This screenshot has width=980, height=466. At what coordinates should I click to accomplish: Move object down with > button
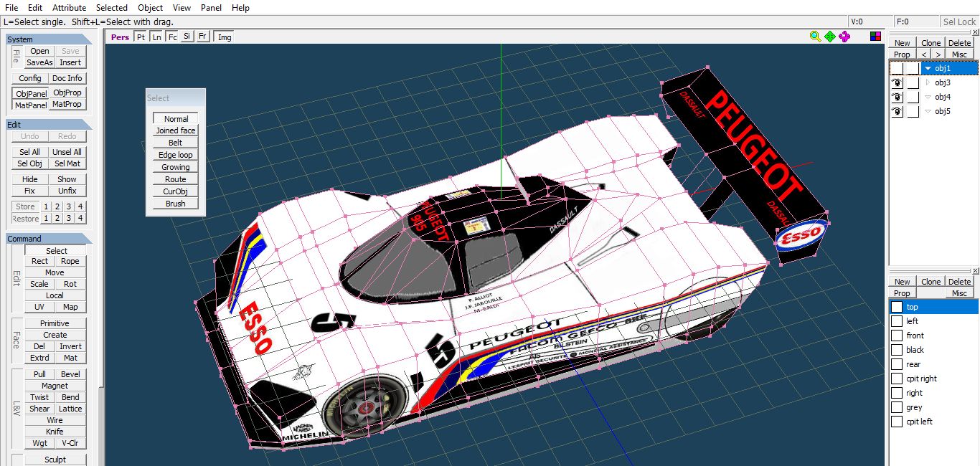937,54
